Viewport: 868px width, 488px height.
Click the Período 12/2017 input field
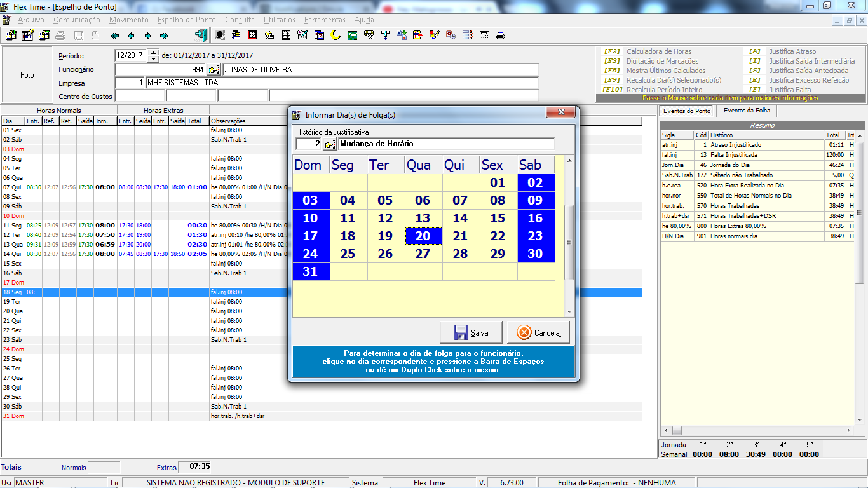(x=131, y=55)
